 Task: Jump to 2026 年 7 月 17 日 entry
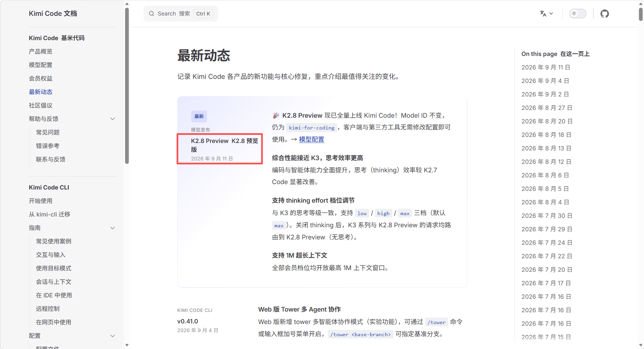click(546, 283)
